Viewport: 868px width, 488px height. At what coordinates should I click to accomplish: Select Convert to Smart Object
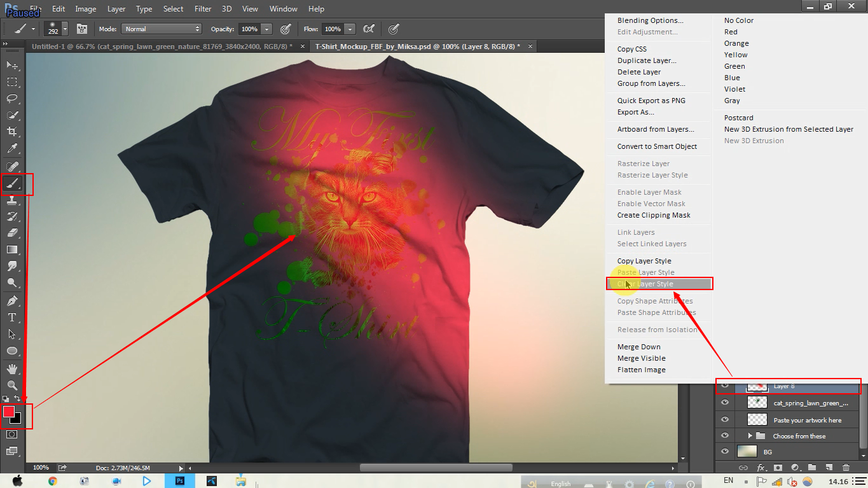(658, 146)
